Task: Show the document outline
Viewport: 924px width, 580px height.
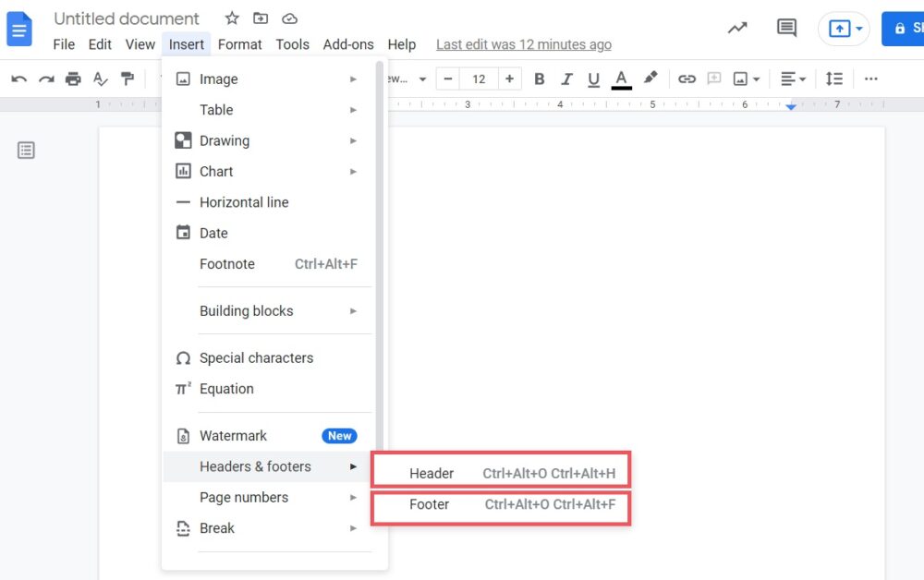Action: tap(26, 150)
